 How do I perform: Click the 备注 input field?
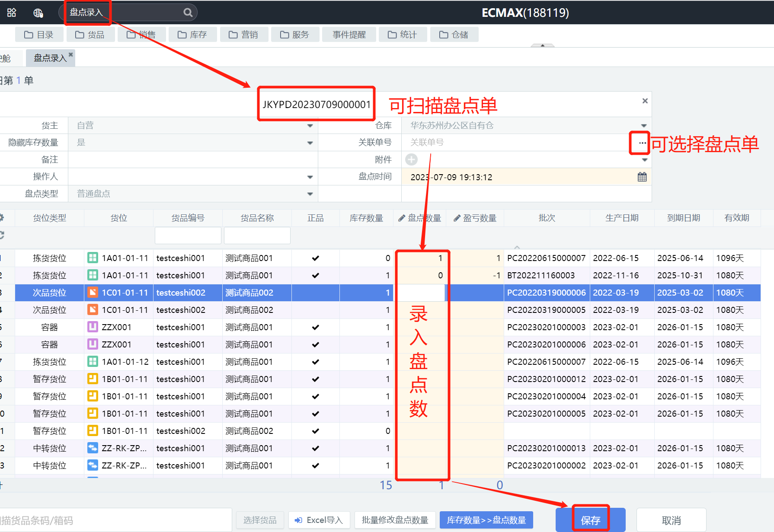[x=193, y=159]
